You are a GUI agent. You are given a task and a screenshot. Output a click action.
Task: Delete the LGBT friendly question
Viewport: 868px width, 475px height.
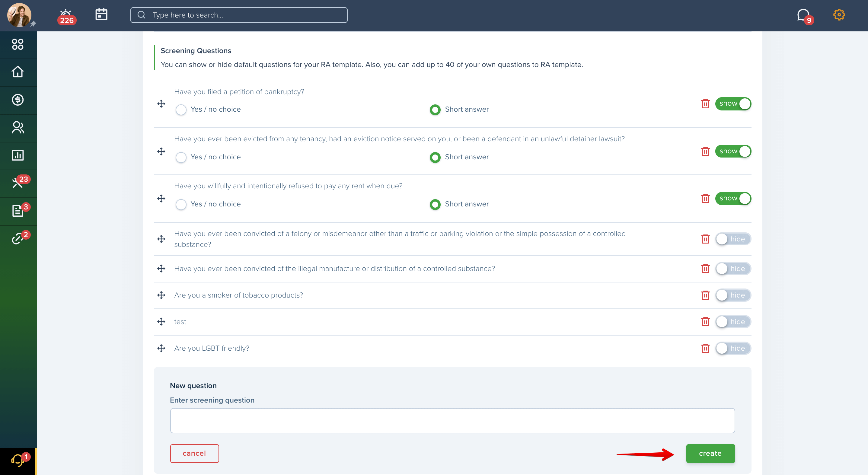[x=705, y=348]
